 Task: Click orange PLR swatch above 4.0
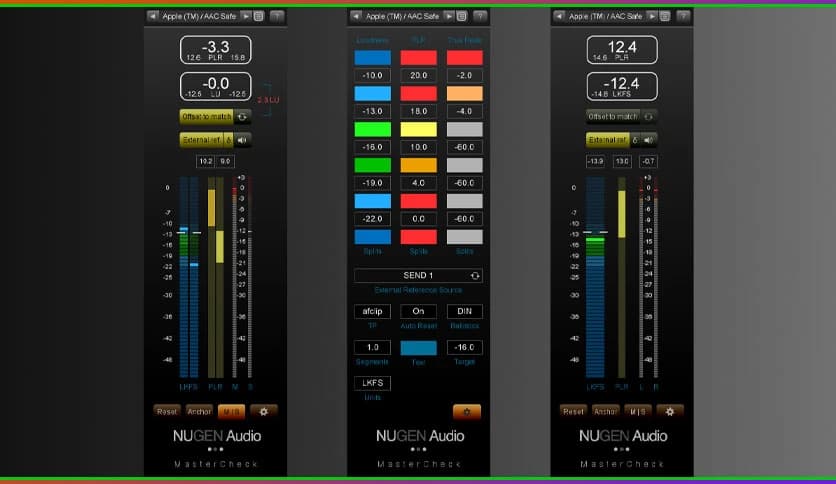419,165
